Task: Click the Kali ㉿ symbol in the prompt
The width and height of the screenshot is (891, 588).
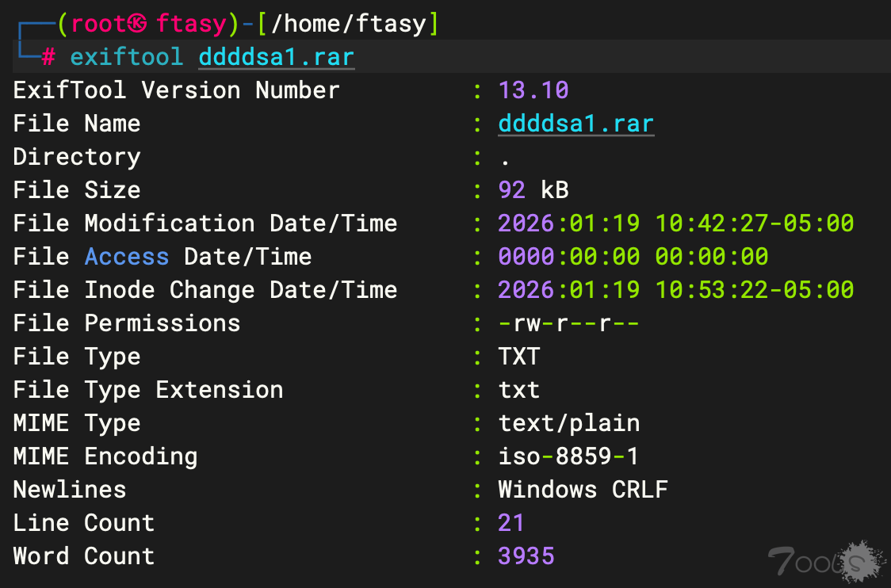Action: [138, 25]
